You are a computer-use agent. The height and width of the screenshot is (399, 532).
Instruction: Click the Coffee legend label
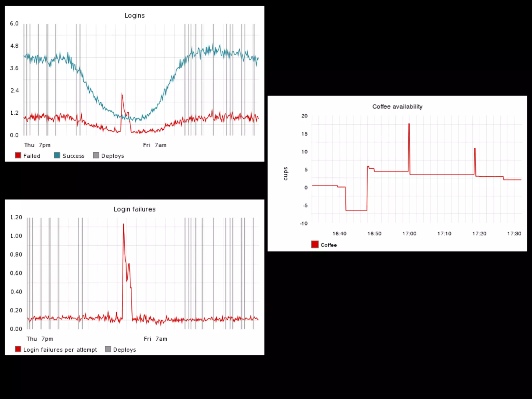pos(329,245)
